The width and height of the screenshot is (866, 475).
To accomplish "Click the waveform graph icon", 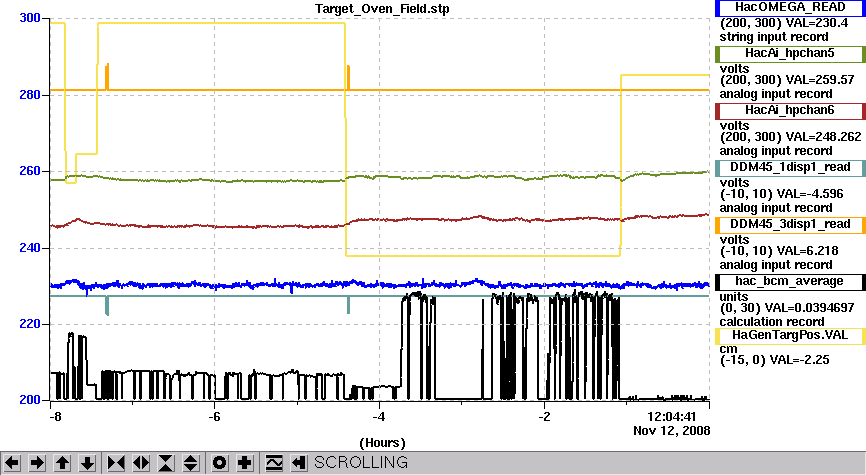I will point(274,463).
